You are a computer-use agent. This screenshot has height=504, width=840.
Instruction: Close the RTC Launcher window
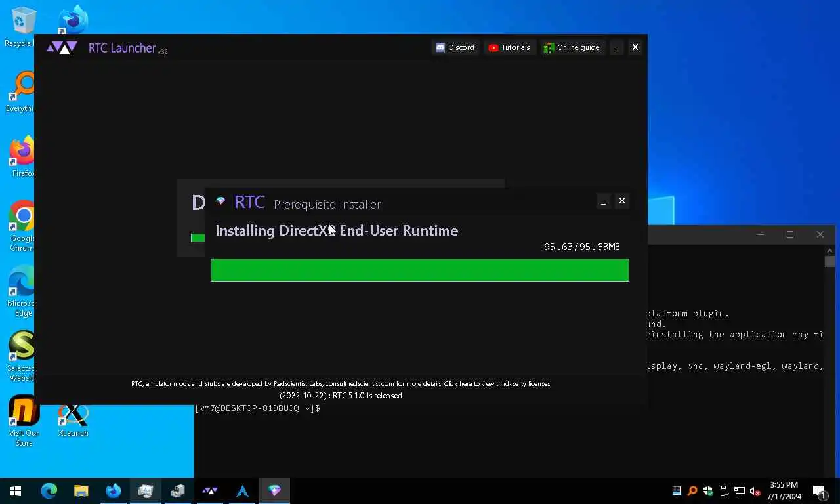635,47
